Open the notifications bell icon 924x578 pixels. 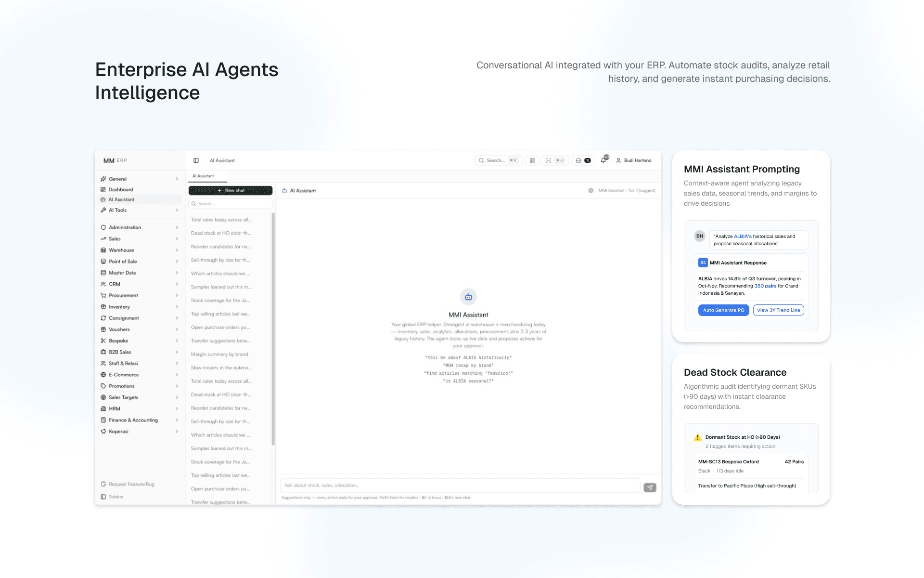603,160
